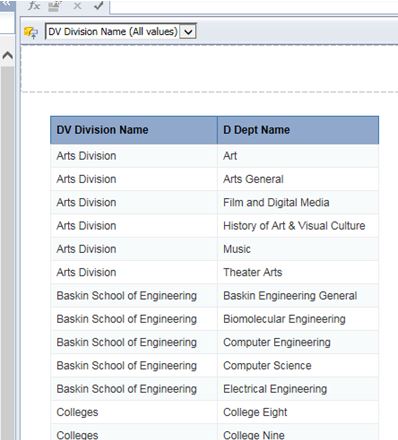Click the Computer Science cell
This screenshot has height=440, width=398.
click(x=298, y=366)
